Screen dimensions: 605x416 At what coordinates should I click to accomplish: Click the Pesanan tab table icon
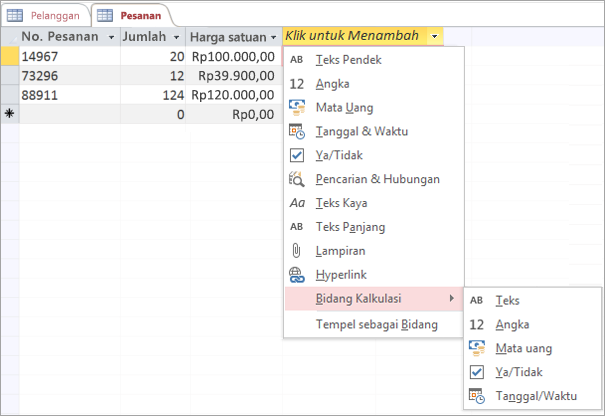(105, 15)
